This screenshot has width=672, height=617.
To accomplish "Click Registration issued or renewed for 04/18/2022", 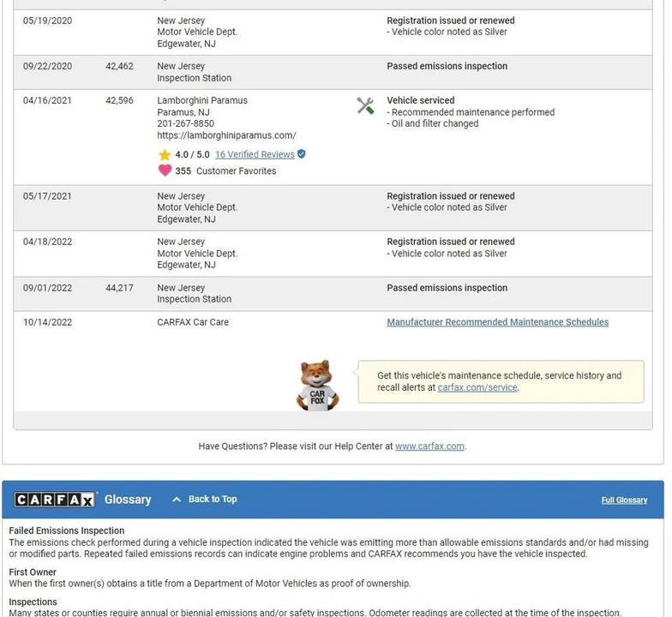I will point(451,242).
